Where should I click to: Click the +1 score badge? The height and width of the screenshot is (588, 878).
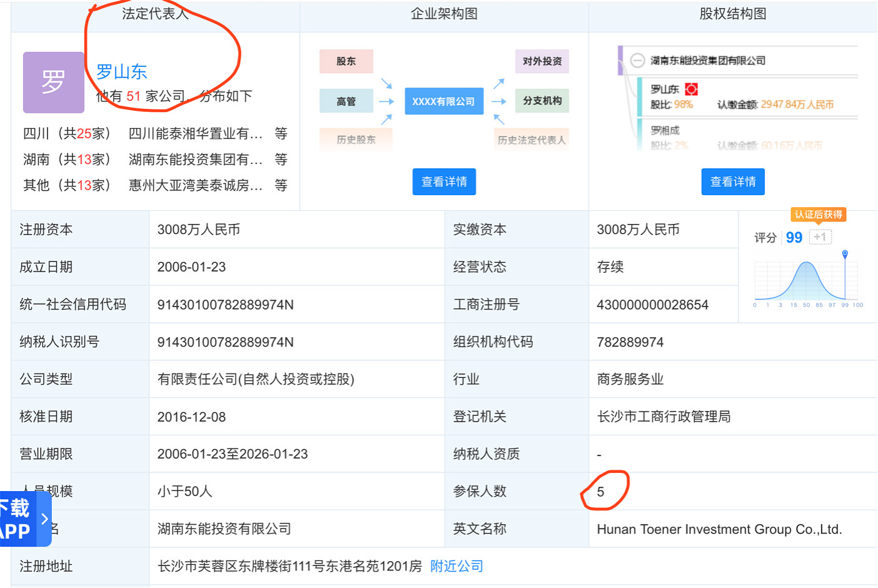point(820,237)
